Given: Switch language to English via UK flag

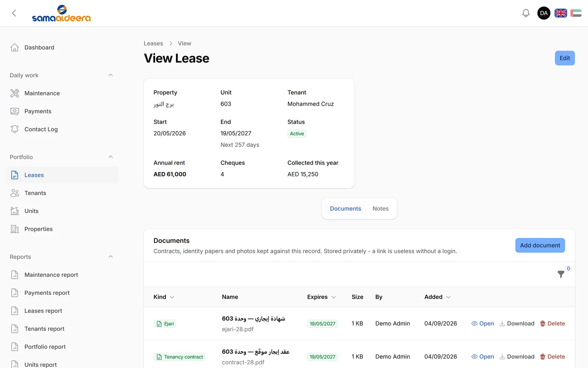Looking at the screenshot, I should coord(561,13).
